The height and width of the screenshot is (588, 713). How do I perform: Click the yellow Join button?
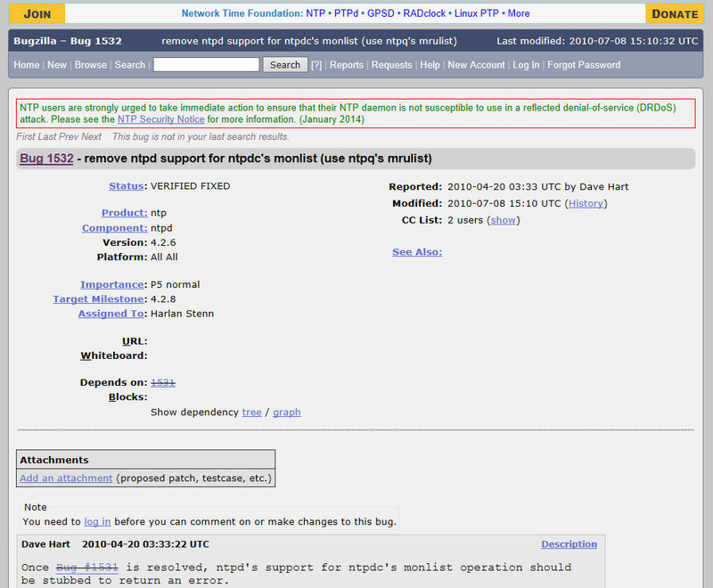point(37,13)
